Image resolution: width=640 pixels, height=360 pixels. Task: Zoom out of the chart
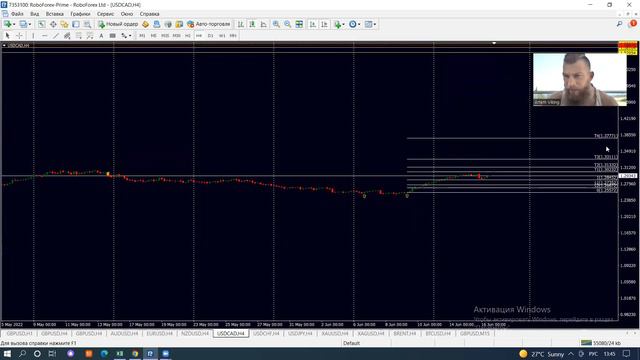pyautogui.click(x=288, y=24)
